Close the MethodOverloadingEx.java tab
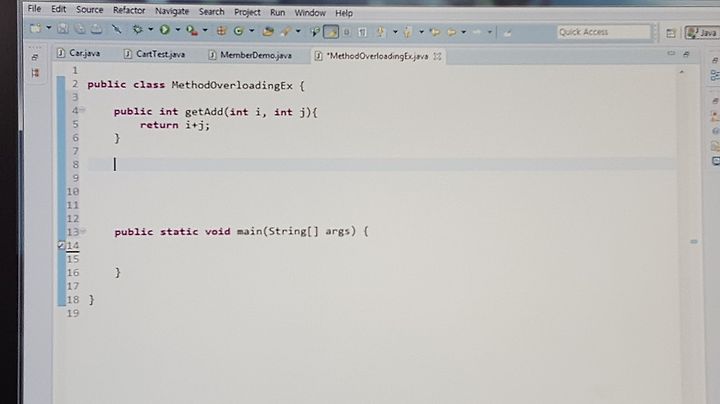 437,56
